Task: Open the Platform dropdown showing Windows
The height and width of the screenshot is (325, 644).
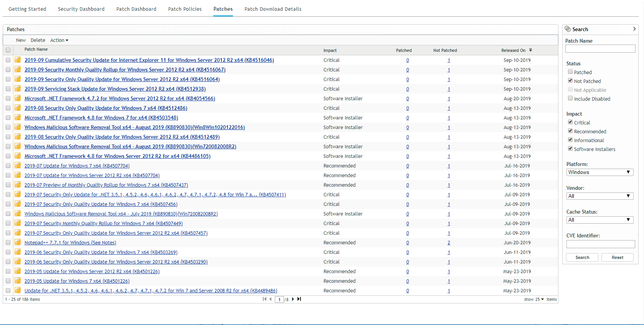Action: click(600, 172)
